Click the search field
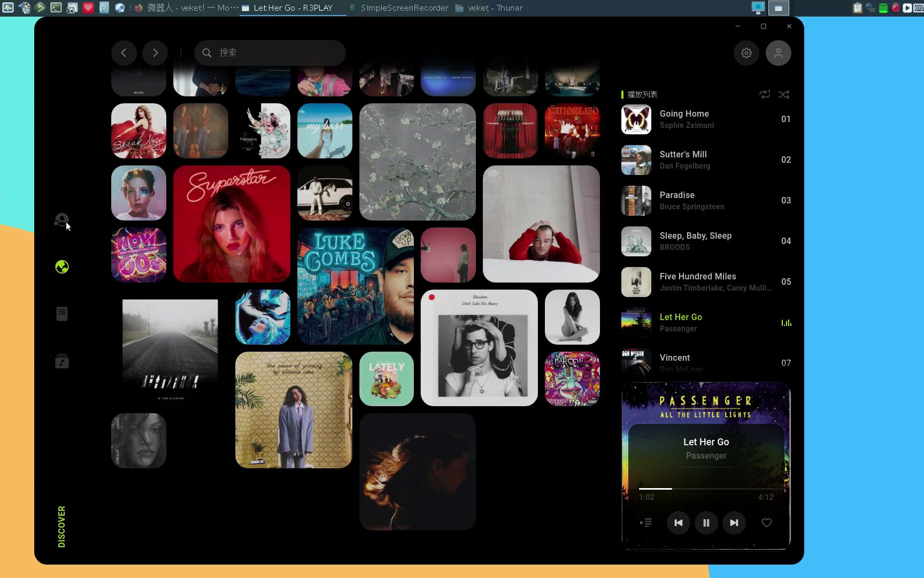The width and height of the screenshot is (924, 578). click(x=270, y=53)
